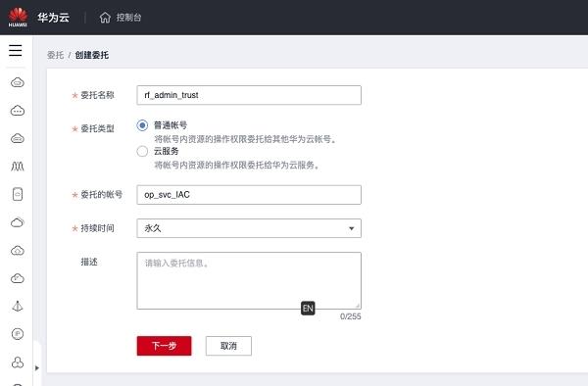Open the cloud with up-arrow sidebar icon
The width and height of the screenshot is (588, 386).
(18, 251)
